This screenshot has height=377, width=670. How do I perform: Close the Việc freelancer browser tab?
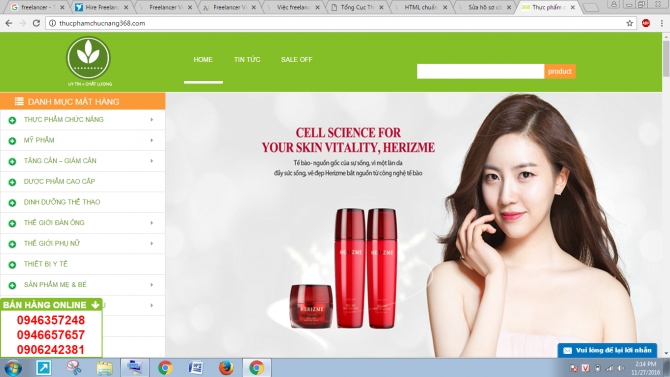pos(317,7)
